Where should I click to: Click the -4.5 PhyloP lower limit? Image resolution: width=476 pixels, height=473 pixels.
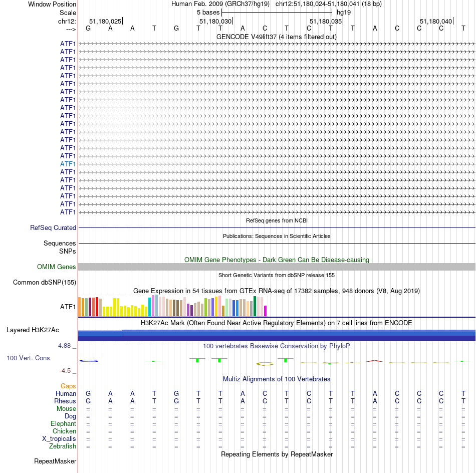65,371
